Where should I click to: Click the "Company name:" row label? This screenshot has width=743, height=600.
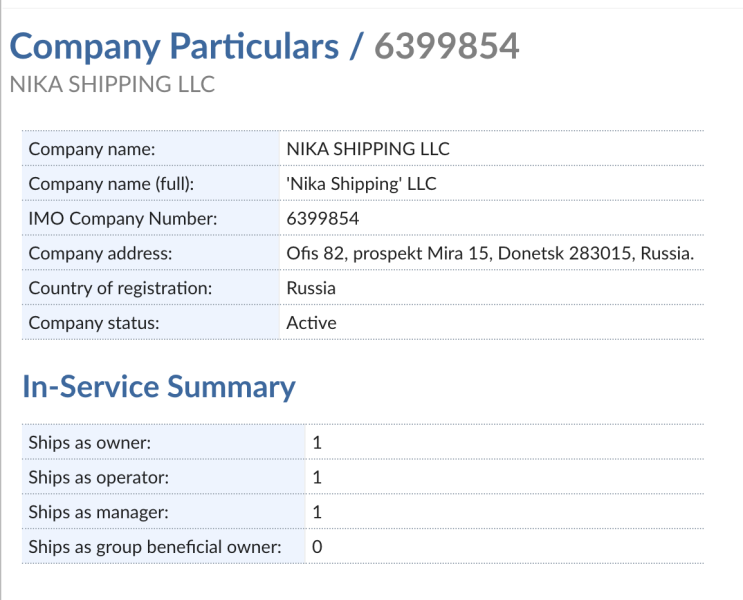(92, 149)
